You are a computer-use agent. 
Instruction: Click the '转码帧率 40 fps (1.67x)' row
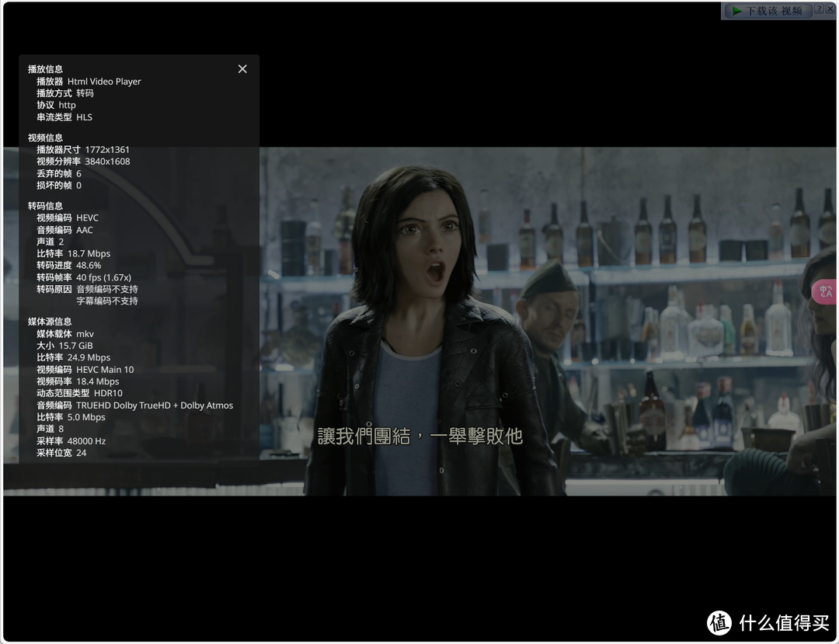tap(83, 277)
